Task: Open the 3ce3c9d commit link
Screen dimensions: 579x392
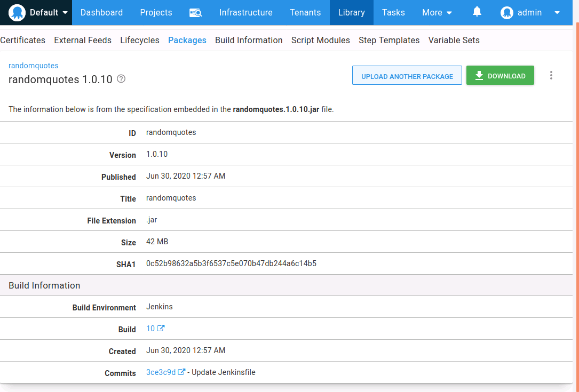Action: coord(161,372)
